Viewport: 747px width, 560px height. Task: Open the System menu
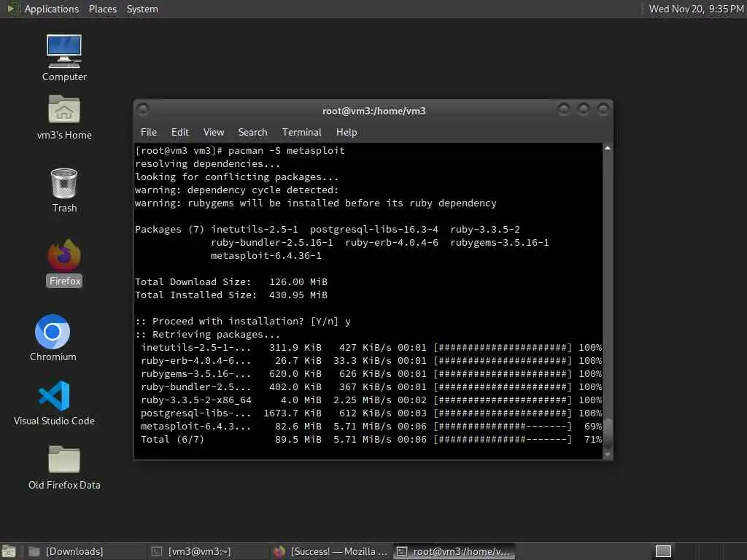pos(142,9)
